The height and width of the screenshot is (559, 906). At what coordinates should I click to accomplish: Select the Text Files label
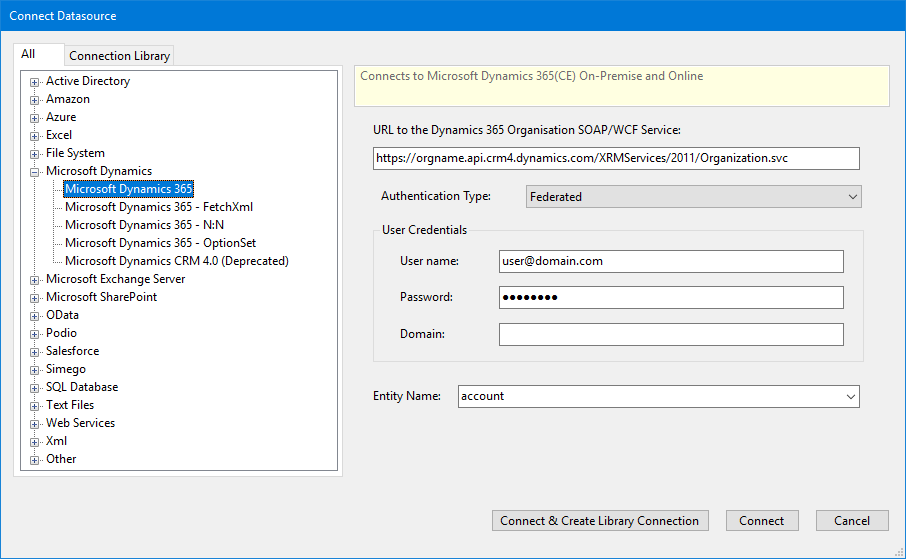(70, 405)
